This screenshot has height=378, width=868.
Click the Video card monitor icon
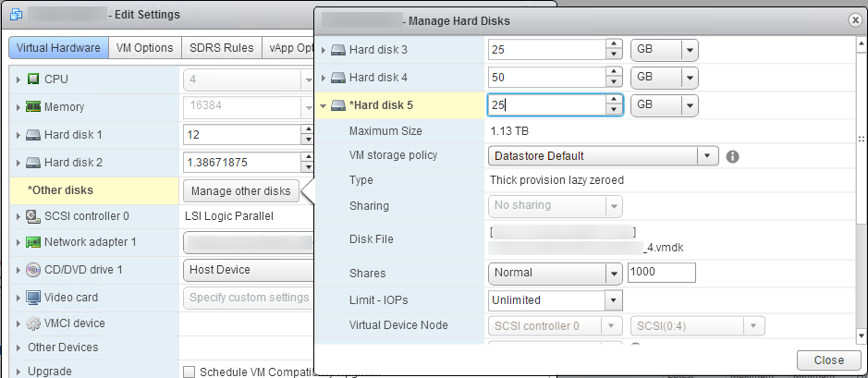point(33,298)
